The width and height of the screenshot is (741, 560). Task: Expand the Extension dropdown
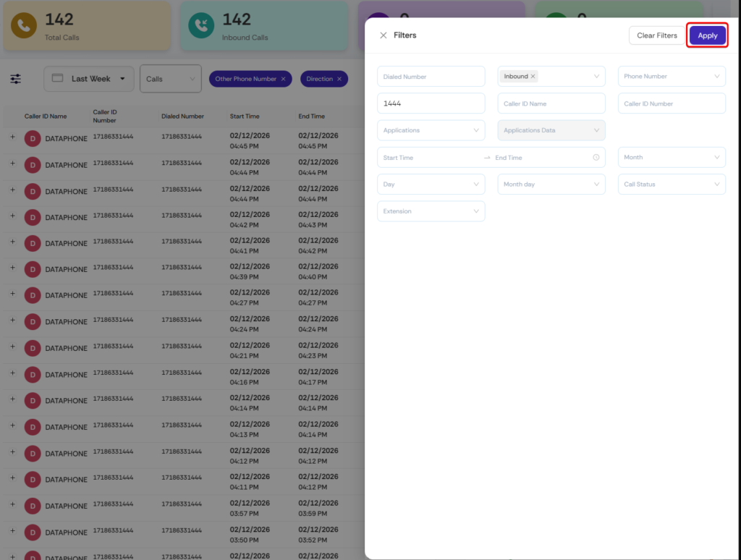pyautogui.click(x=431, y=211)
